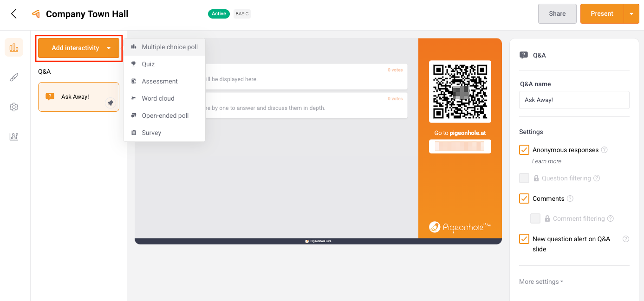Uncheck the Comments checkbox
This screenshot has height=301, width=644.
pyautogui.click(x=524, y=199)
